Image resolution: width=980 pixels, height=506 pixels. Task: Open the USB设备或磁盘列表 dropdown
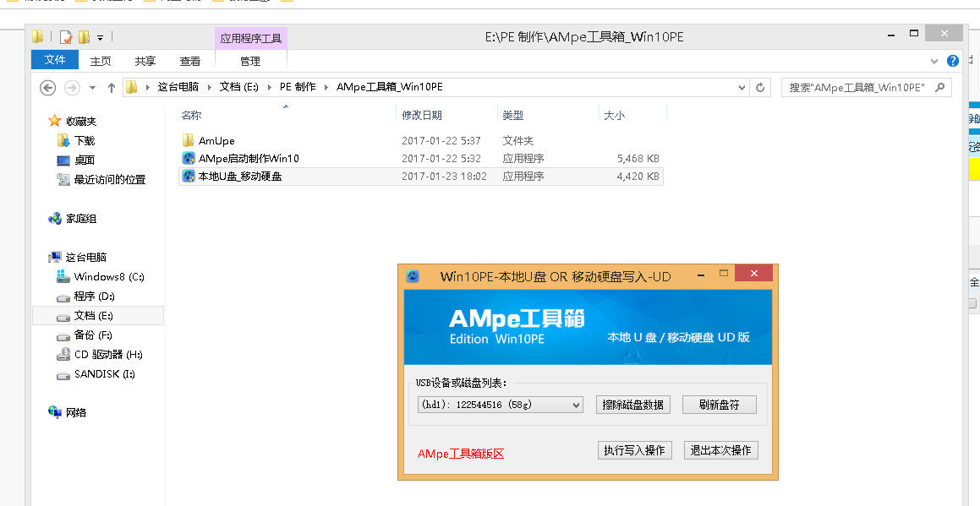point(500,405)
